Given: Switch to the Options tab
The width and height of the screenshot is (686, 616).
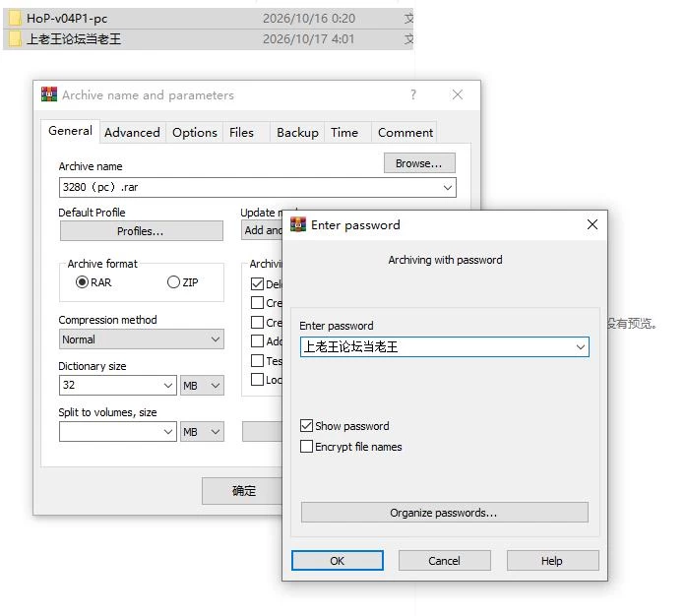Looking at the screenshot, I should coord(195,133).
